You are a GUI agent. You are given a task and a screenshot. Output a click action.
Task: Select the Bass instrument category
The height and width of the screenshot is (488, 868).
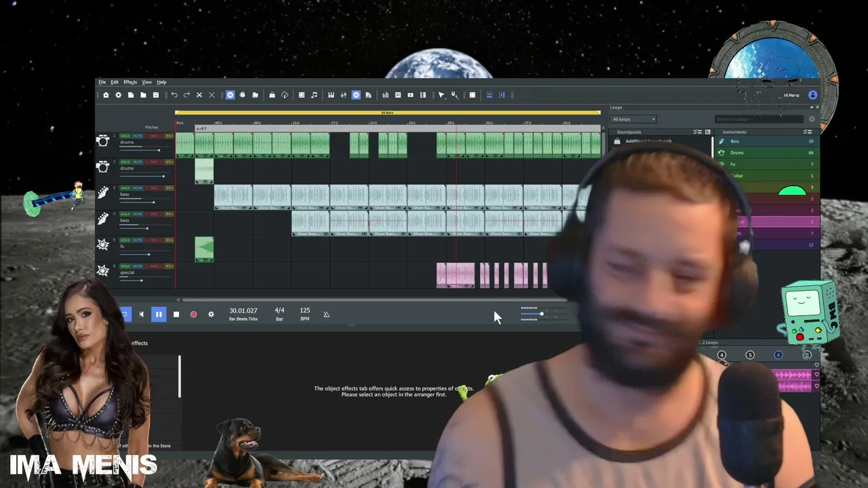pyautogui.click(x=766, y=141)
